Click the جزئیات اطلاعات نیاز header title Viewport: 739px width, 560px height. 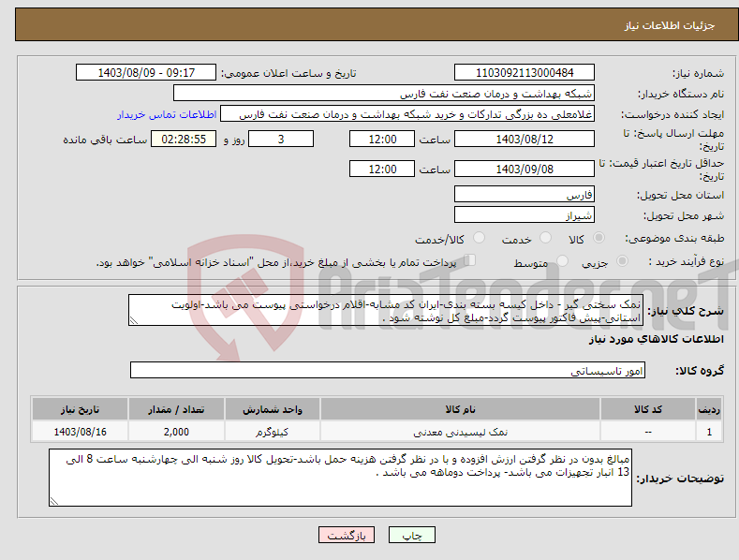[670, 25]
